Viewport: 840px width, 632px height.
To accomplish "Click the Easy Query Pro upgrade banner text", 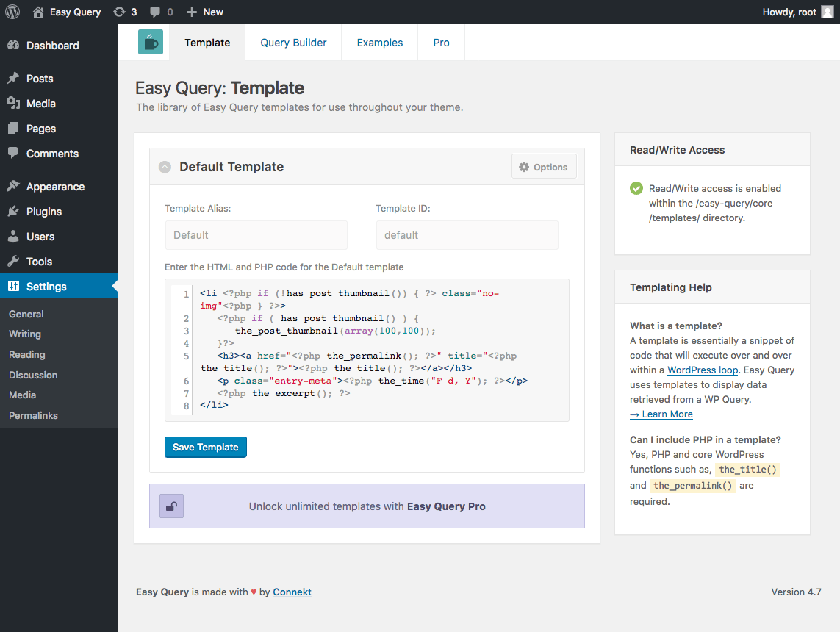I will point(367,506).
